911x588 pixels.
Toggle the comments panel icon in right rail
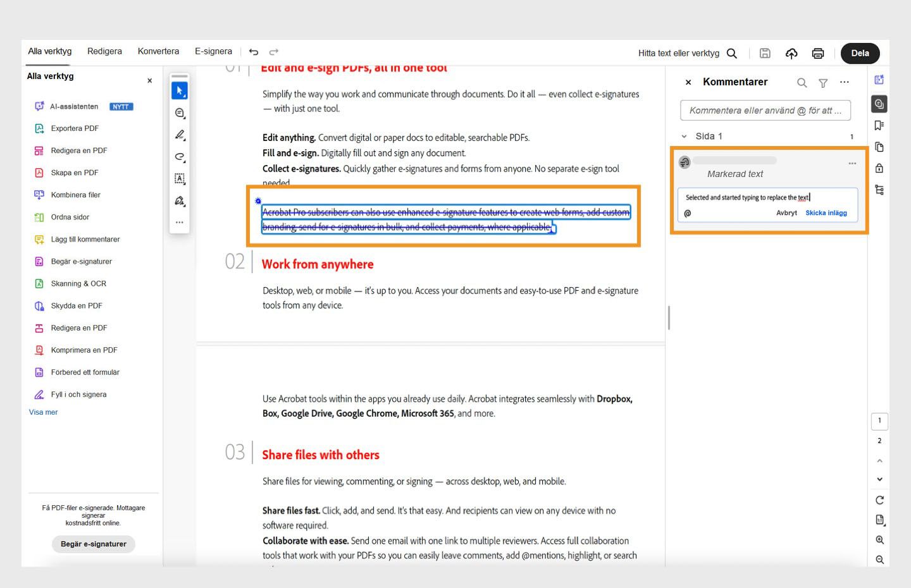(879, 104)
